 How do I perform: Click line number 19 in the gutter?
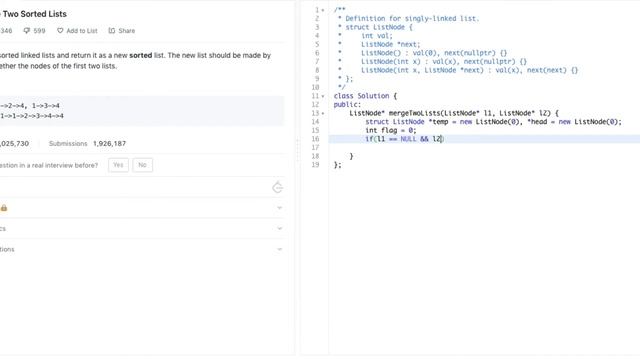click(315, 165)
